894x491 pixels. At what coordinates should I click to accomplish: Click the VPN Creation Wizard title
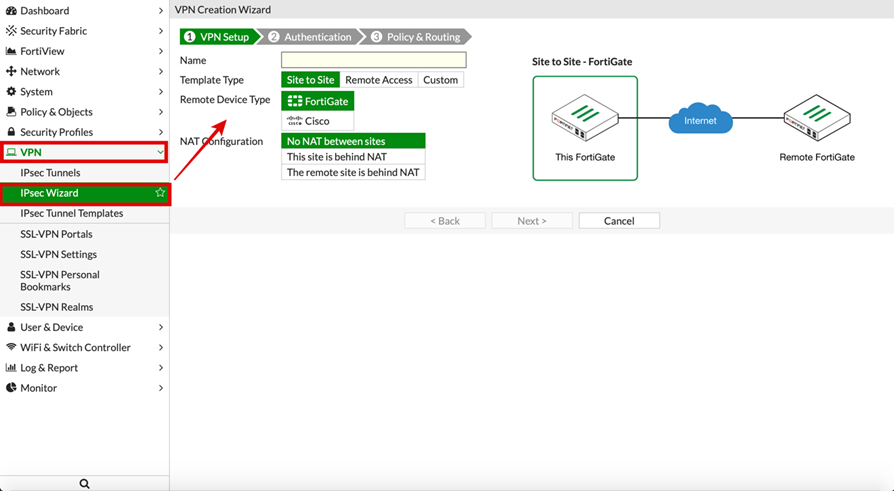pyautogui.click(x=223, y=10)
